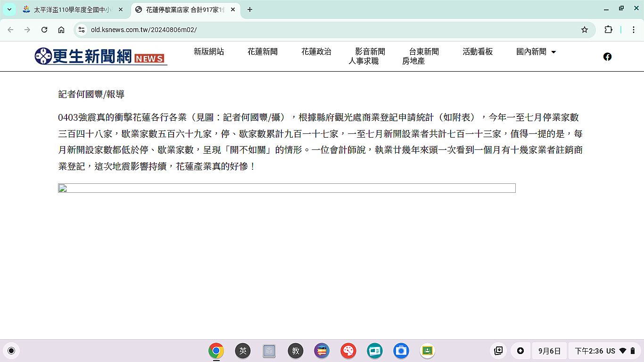This screenshot has width=644, height=362.
Task: Go to 人事求職 page link
Action: point(363,61)
